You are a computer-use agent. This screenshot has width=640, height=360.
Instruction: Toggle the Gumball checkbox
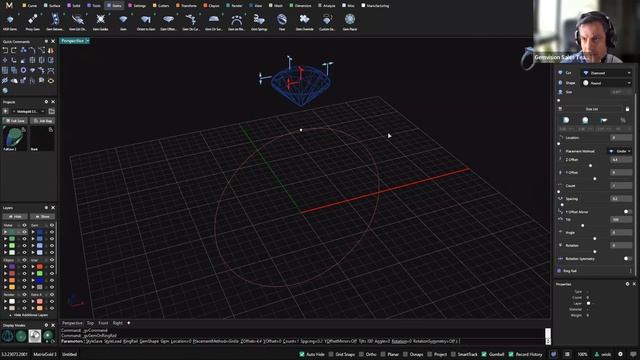(x=484, y=354)
